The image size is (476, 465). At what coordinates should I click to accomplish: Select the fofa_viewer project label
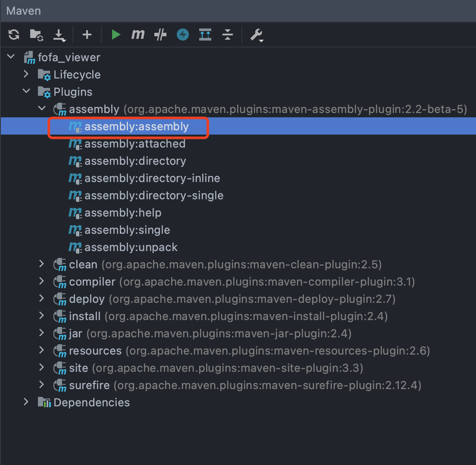click(69, 57)
